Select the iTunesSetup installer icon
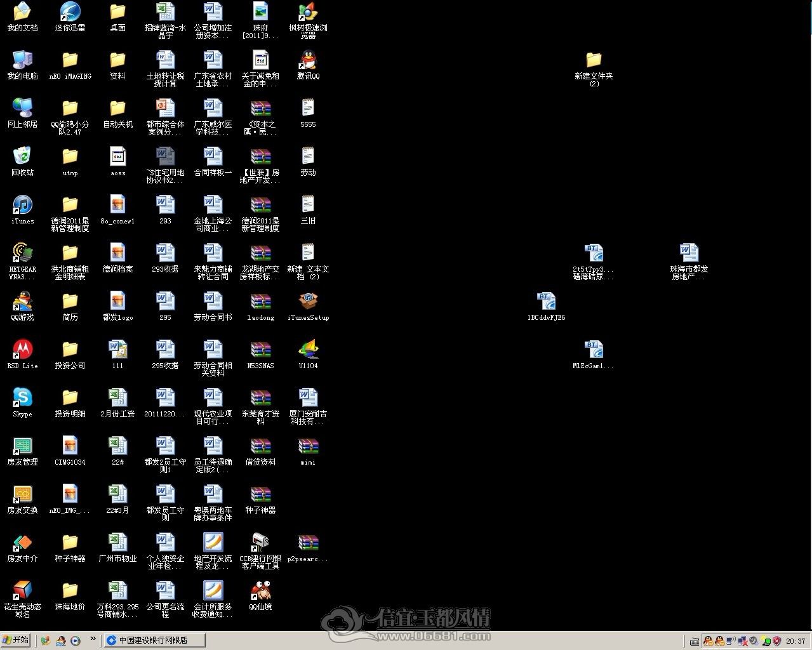812x650 pixels. pyautogui.click(x=308, y=306)
